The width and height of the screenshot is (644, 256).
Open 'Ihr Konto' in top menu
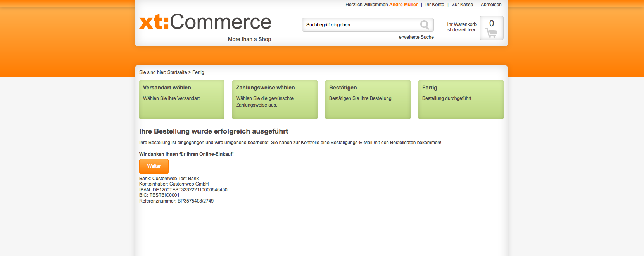tap(435, 5)
